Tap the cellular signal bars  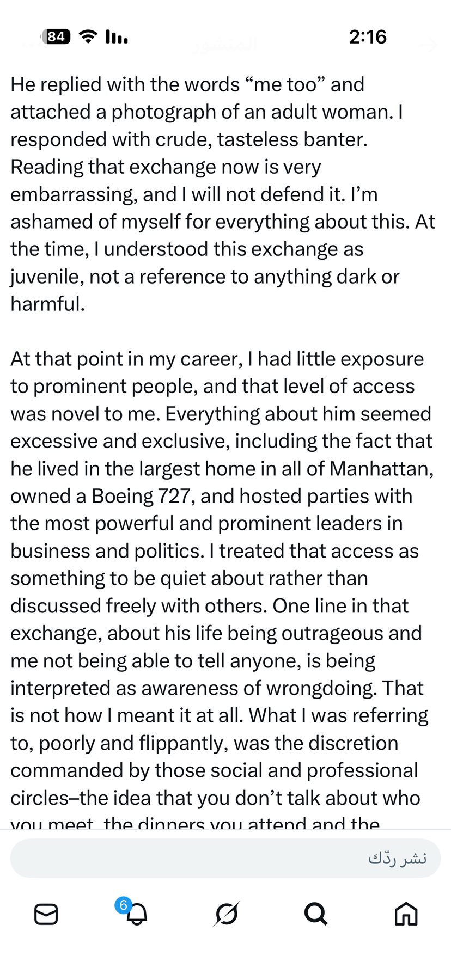[x=117, y=37]
